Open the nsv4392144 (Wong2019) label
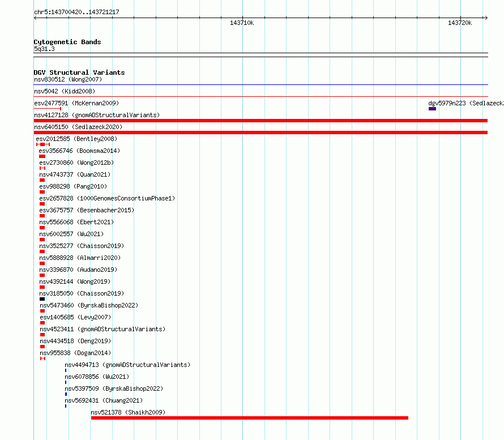The image size is (504, 440). click(75, 281)
